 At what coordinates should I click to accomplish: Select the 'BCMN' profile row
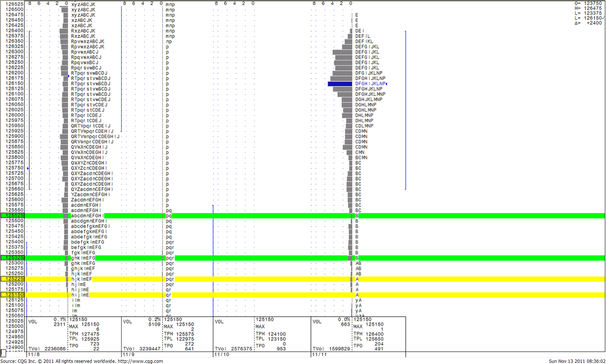(361, 158)
